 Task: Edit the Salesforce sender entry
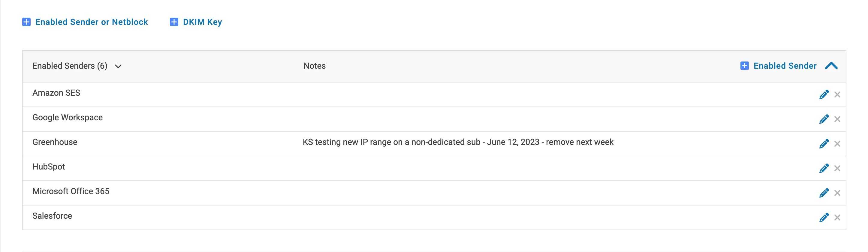point(824,217)
